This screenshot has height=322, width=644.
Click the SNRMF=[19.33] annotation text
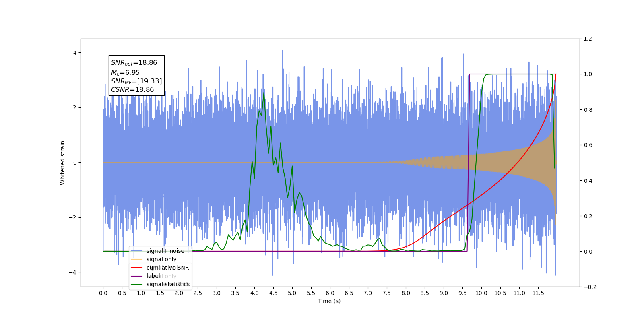tap(136, 81)
